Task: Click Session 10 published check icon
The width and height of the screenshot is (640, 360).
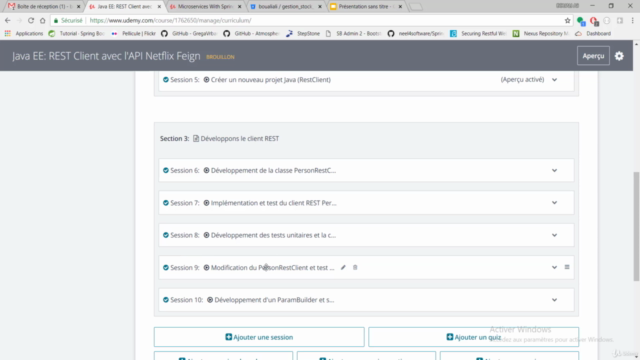Action: pos(166,300)
